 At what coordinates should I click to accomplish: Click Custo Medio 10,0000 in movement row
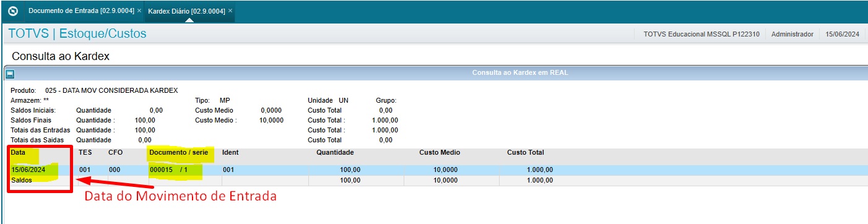click(x=445, y=170)
